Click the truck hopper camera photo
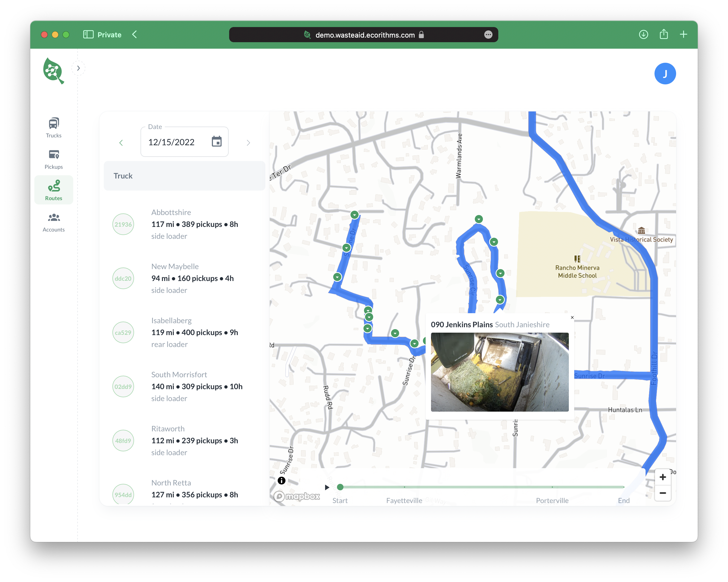The image size is (728, 582). coord(499,372)
